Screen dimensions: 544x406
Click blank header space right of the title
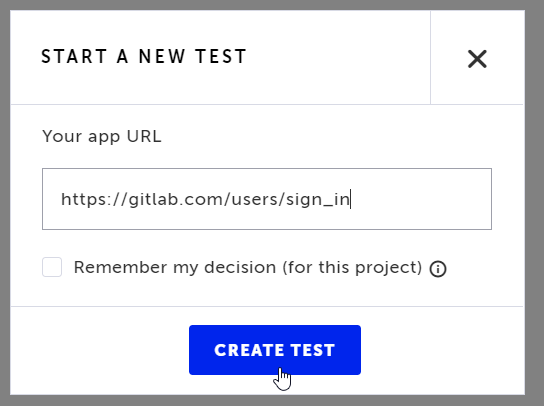[338, 57]
